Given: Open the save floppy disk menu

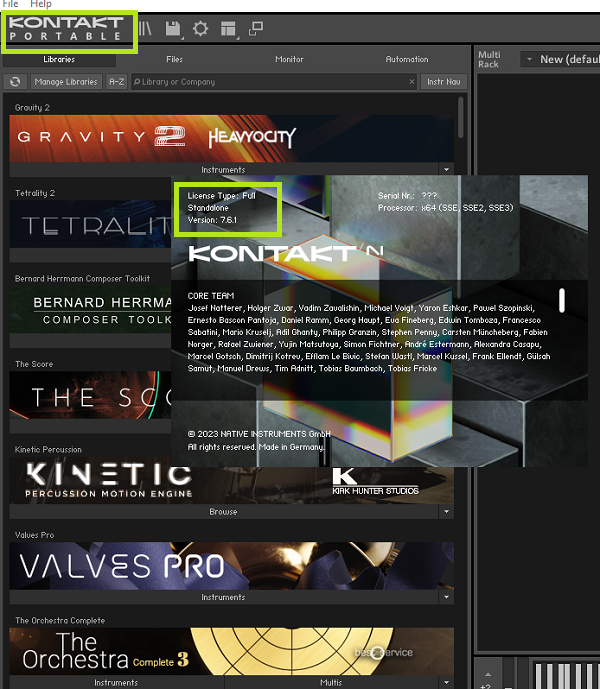Looking at the screenshot, I should (173, 29).
